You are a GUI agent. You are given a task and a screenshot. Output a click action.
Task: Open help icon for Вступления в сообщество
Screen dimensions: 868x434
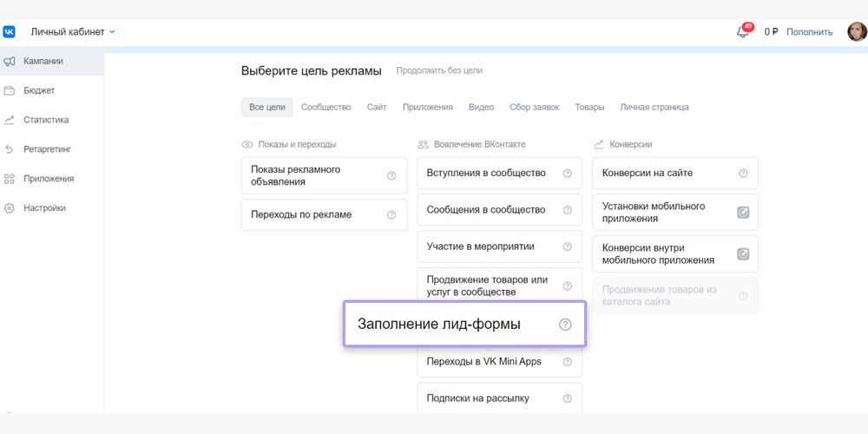[567, 174]
